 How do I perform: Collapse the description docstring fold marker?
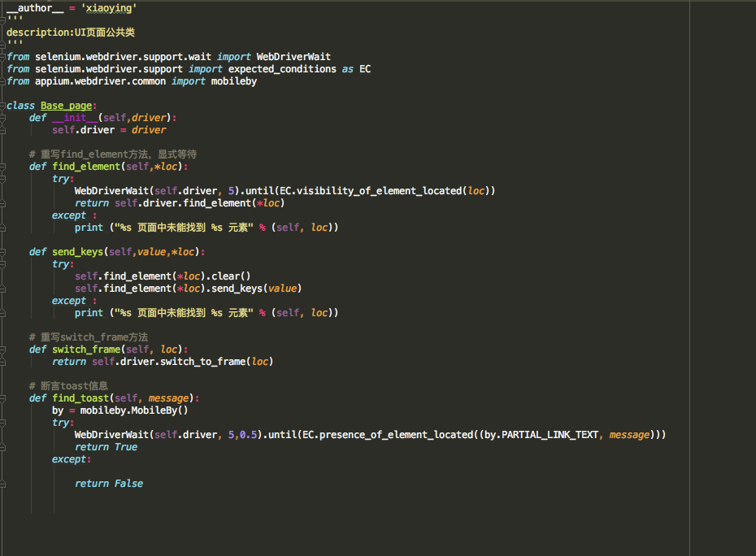pos(2,20)
